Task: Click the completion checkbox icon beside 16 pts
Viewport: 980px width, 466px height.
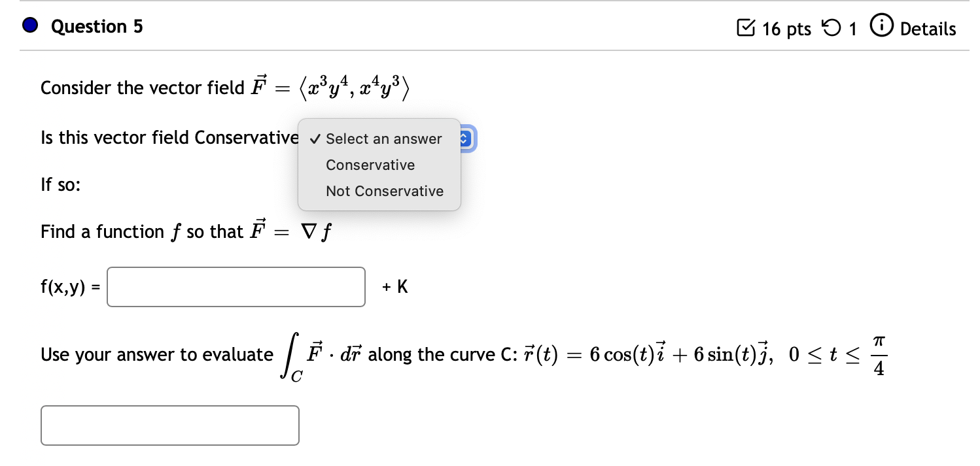Action: pyautogui.click(x=746, y=27)
